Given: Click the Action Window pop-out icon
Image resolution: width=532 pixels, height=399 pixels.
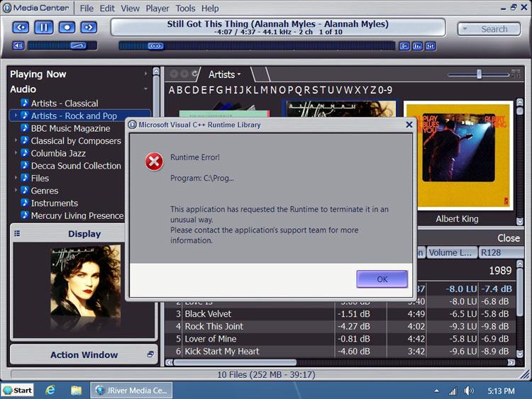Looking at the screenshot, I should 150,354.
